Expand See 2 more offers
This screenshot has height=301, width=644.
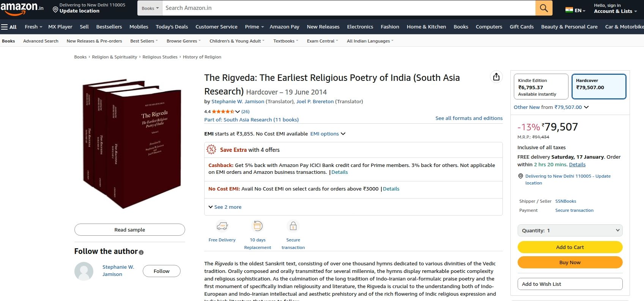click(225, 207)
